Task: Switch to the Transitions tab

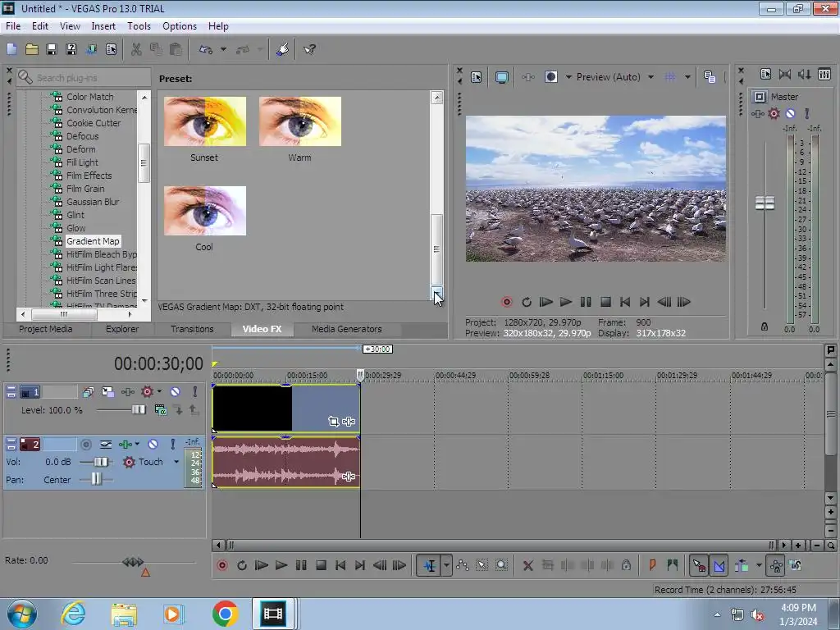Action: point(192,329)
